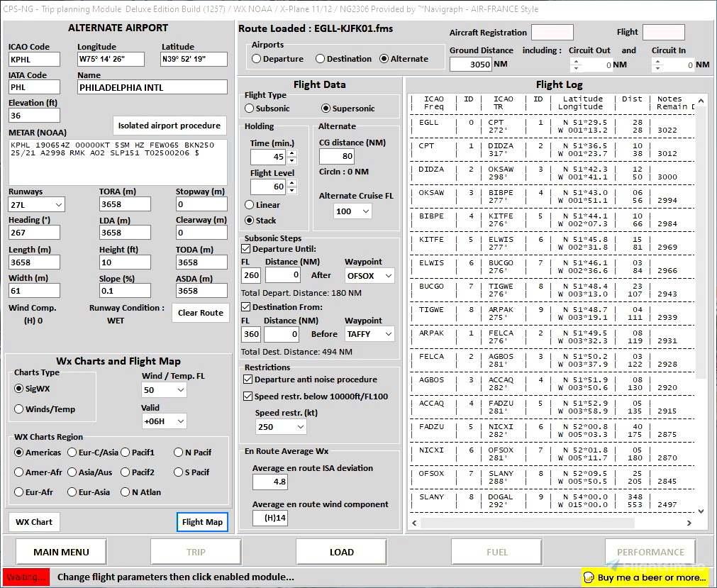Image resolution: width=717 pixels, height=588 pixels.
Task: Increase holding Time (min.) with up arrow
Action: [291, 153]
